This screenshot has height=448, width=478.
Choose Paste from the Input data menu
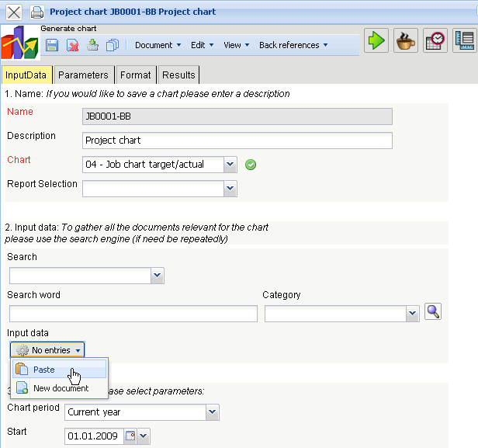coord(44,370)
